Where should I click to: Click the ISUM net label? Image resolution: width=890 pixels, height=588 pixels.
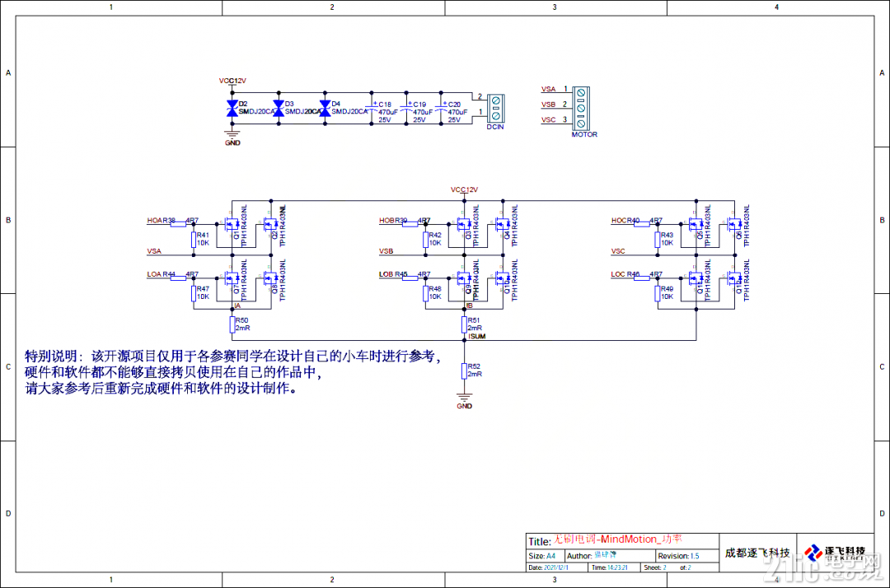pos(477,336)
